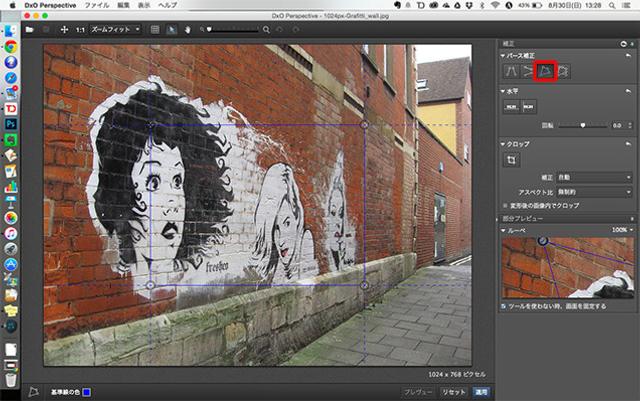Select the rectangle perspective correction tool

pyautogui.click(x=545, y=70)
